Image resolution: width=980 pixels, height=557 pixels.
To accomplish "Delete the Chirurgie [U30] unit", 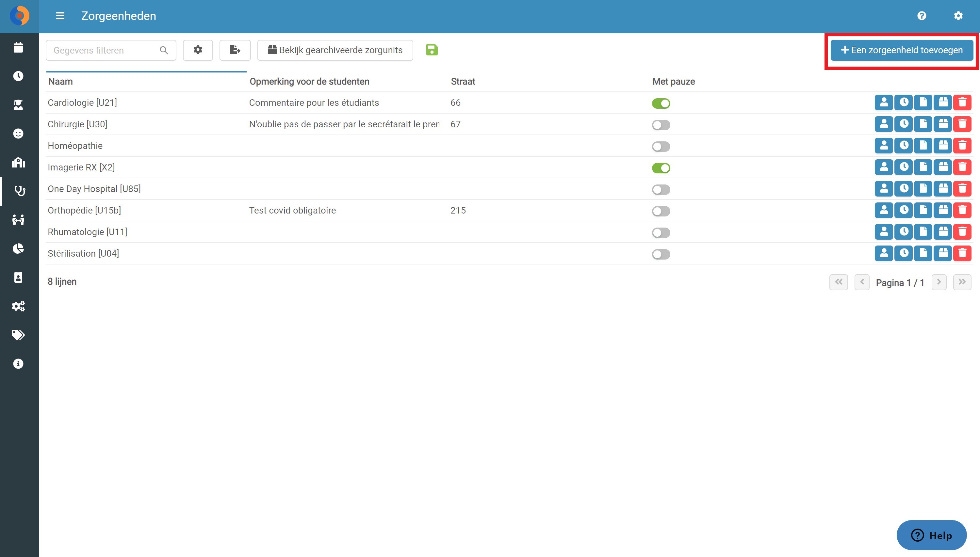I will click(x=962, y=124).
